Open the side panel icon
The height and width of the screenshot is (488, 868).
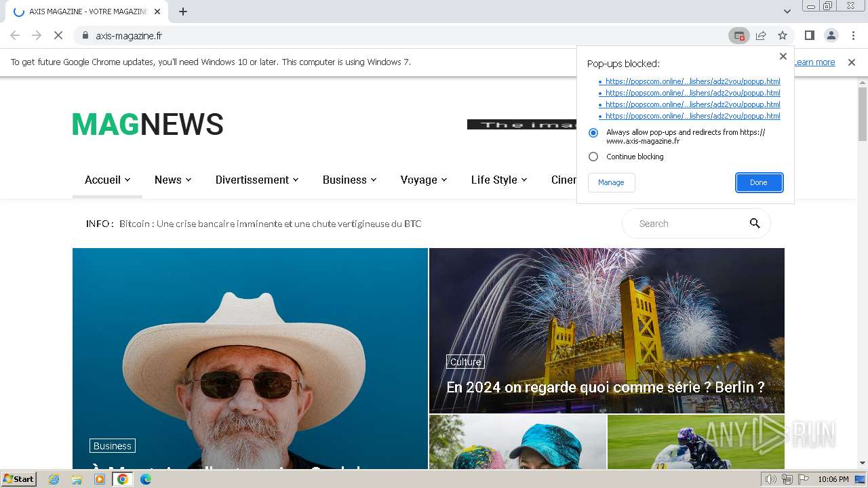(809, 35)
